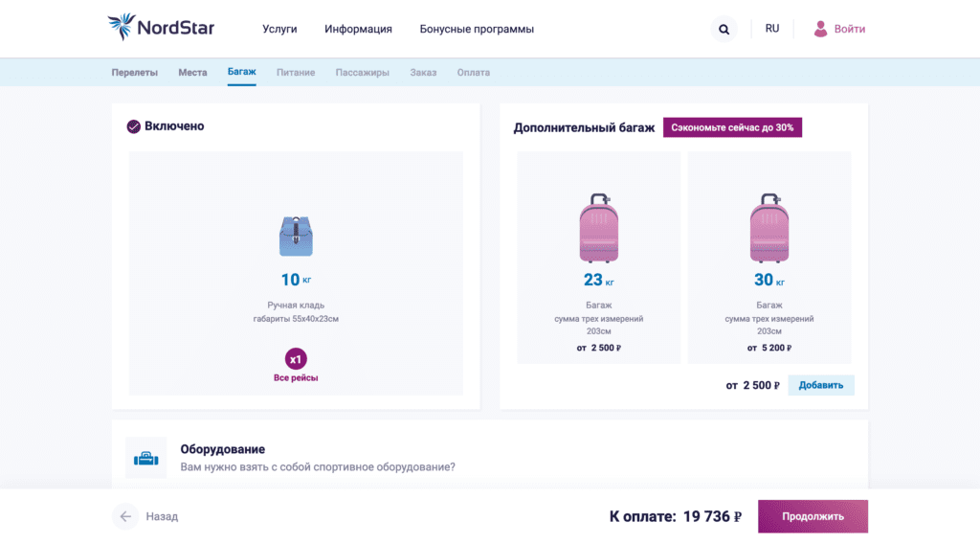980x544 pixels.
Task: Go to the Оплата step tab
Action: click(473, 73)
